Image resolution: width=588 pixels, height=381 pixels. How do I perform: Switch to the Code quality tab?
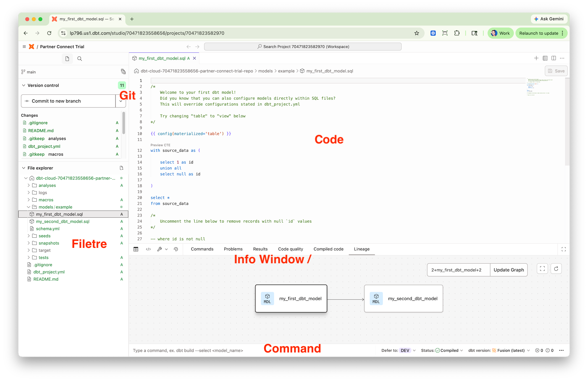click(x=291, y=249)
